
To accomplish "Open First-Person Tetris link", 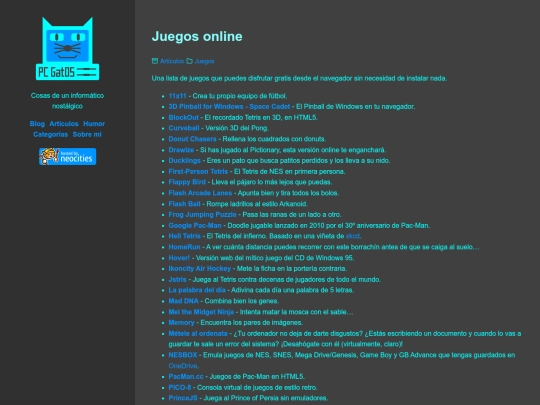I will (198, 172).
